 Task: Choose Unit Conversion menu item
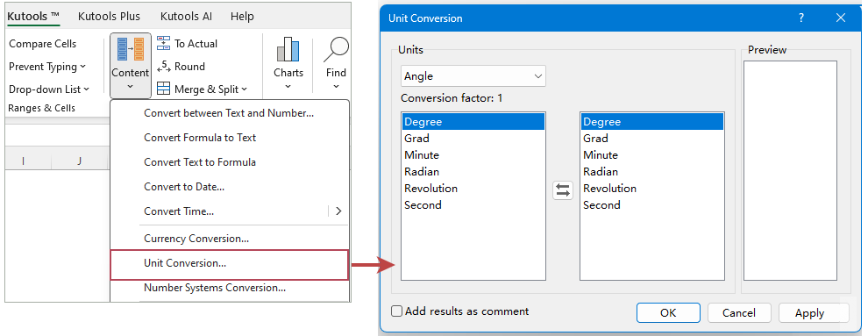[x=229, y=265]
